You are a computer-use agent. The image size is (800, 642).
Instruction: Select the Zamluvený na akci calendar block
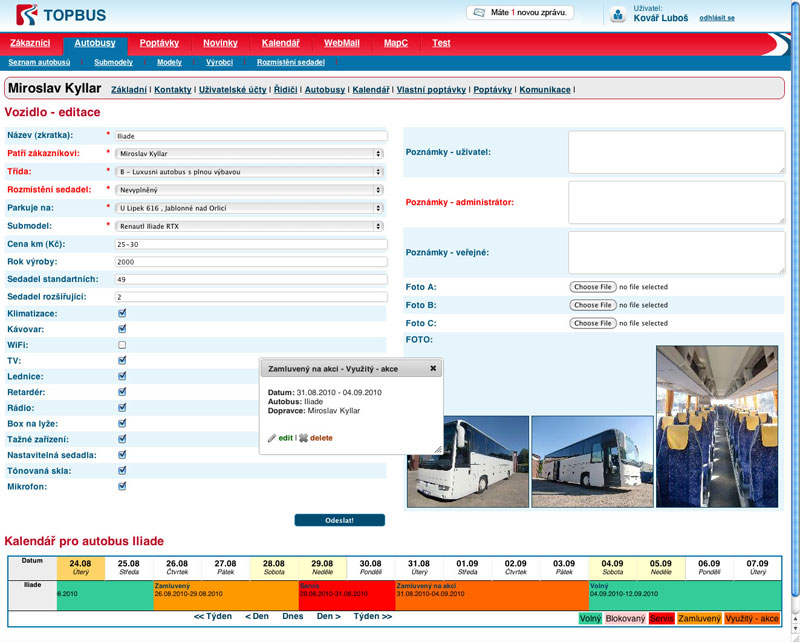point(492,595)
